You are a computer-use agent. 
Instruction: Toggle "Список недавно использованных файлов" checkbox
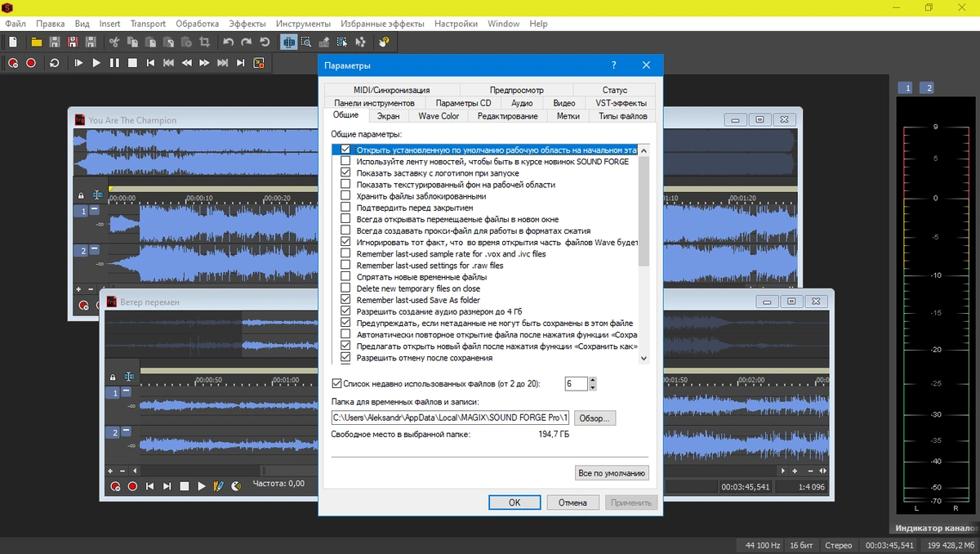[336, 383]
